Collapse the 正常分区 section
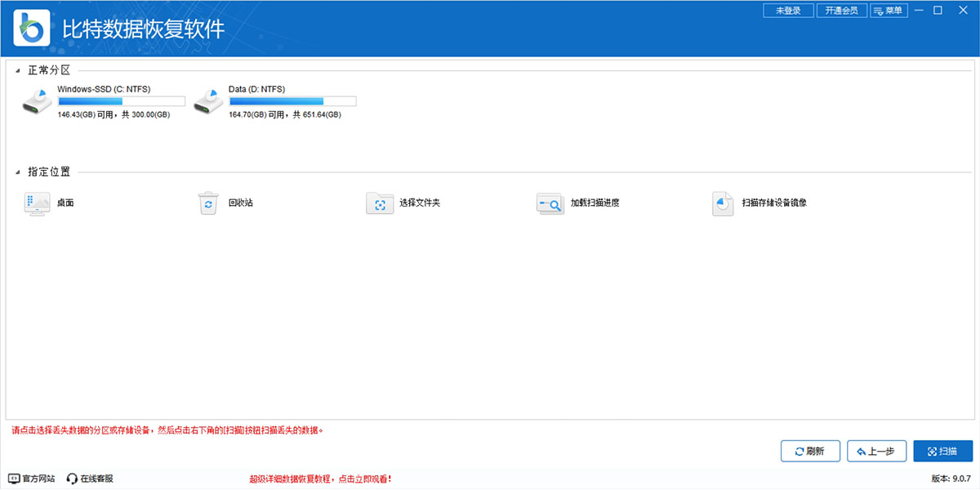Screen dimensions: 980x490 pyautogui.click(x=18, y=71)
